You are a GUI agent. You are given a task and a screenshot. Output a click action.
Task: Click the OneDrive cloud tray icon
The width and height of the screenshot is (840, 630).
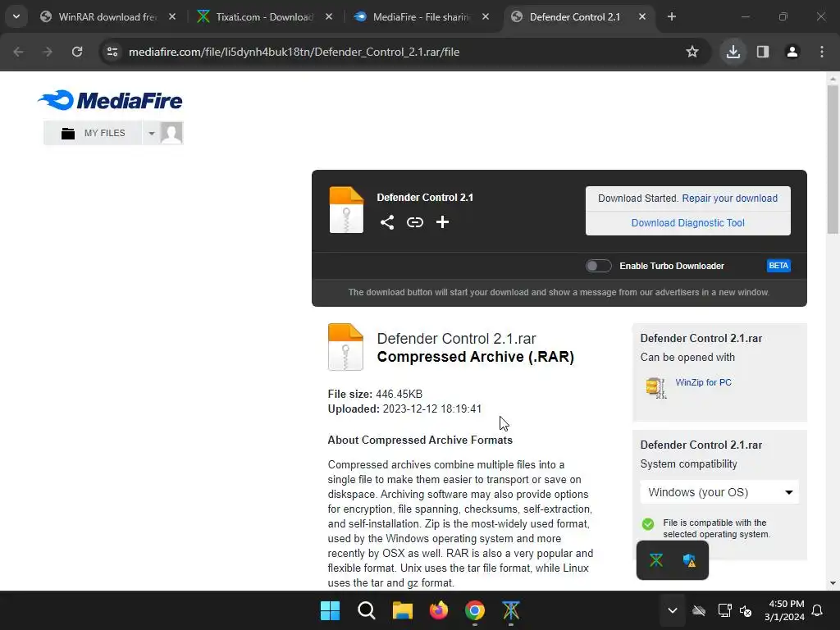[699, 610]
